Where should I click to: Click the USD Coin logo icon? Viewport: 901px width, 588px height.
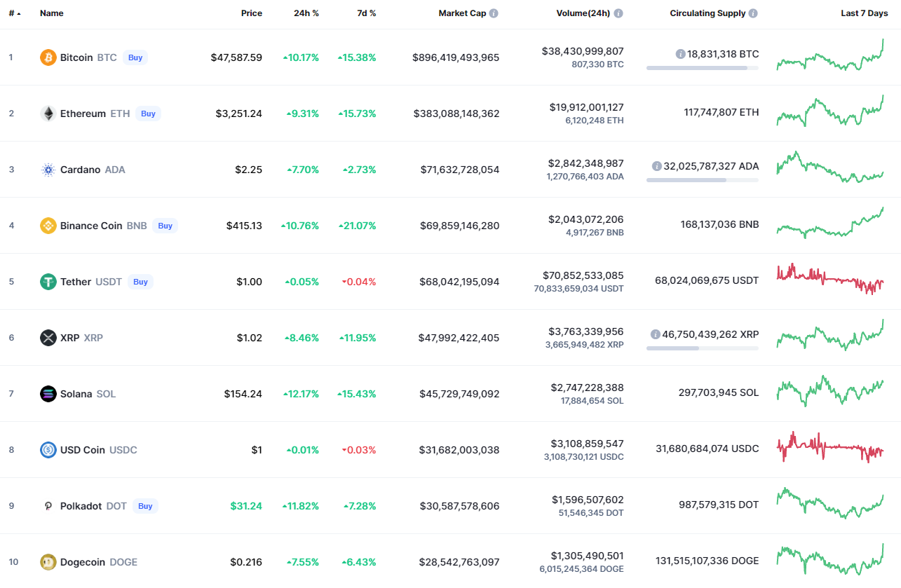pyautogui.click(x=48, y=450)
